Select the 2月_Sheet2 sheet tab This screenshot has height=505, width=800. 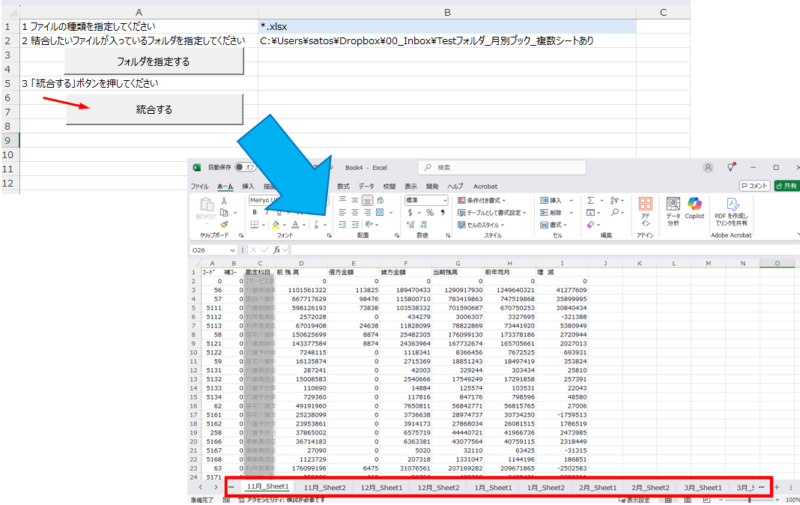pyautogui.click(x=650, y=487)
